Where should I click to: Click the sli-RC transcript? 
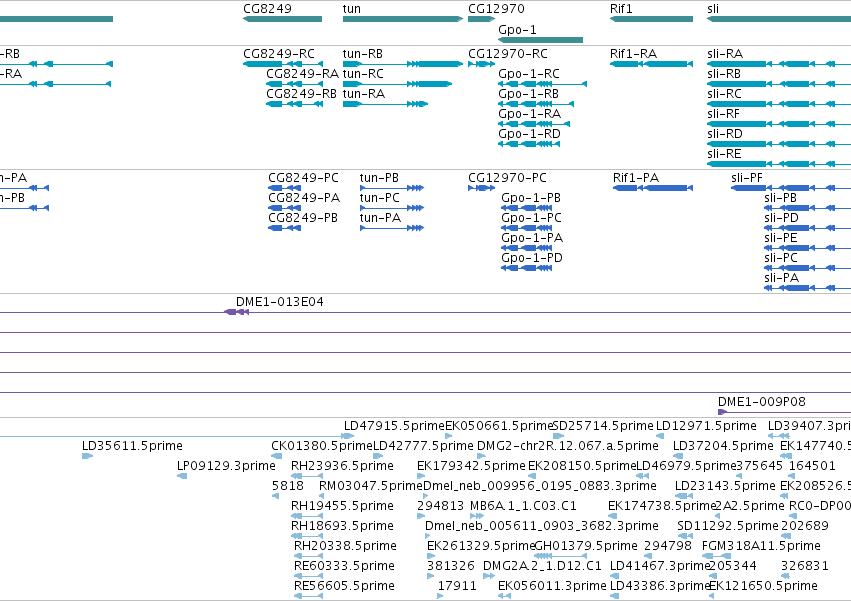point(779,104)
